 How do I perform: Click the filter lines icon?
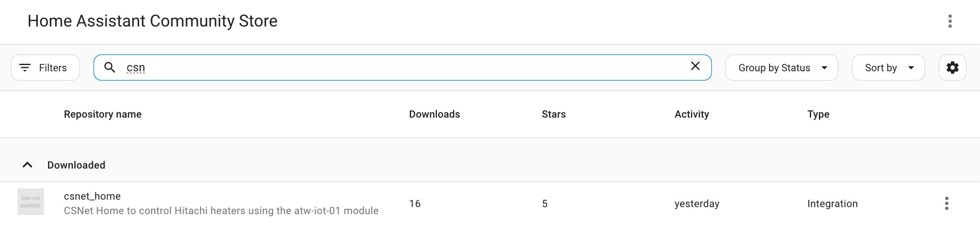tap(25, 68)
